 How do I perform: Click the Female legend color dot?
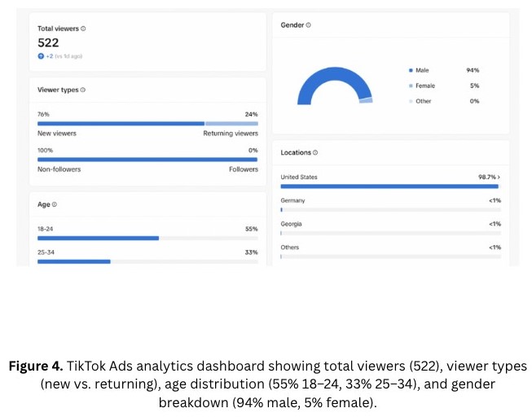tap(411, 86)
